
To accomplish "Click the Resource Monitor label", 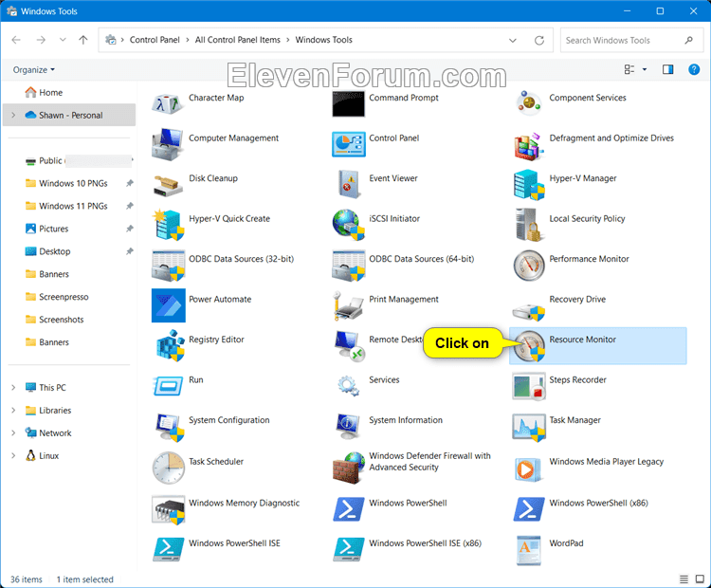I will pyautogui.click(x=583, y=340).
